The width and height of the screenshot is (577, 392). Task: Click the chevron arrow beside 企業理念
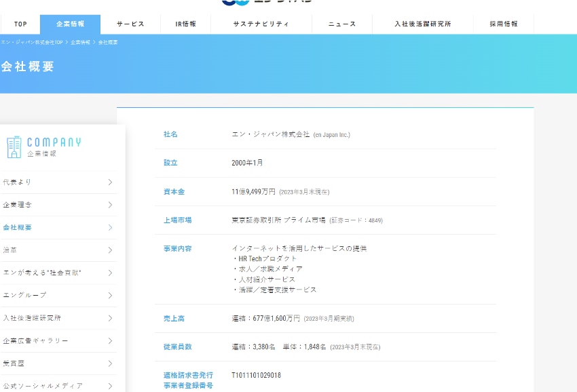(x=110, y=205)
